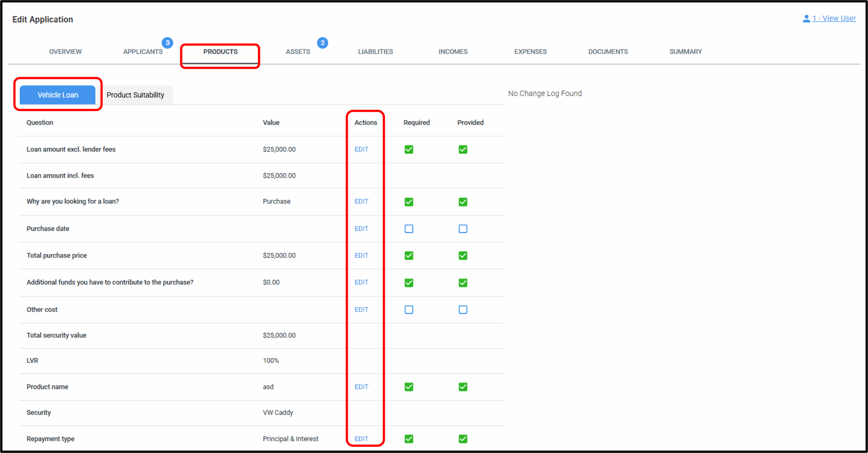Edit the Loan amount excl. lender fees

pos(361,150)
